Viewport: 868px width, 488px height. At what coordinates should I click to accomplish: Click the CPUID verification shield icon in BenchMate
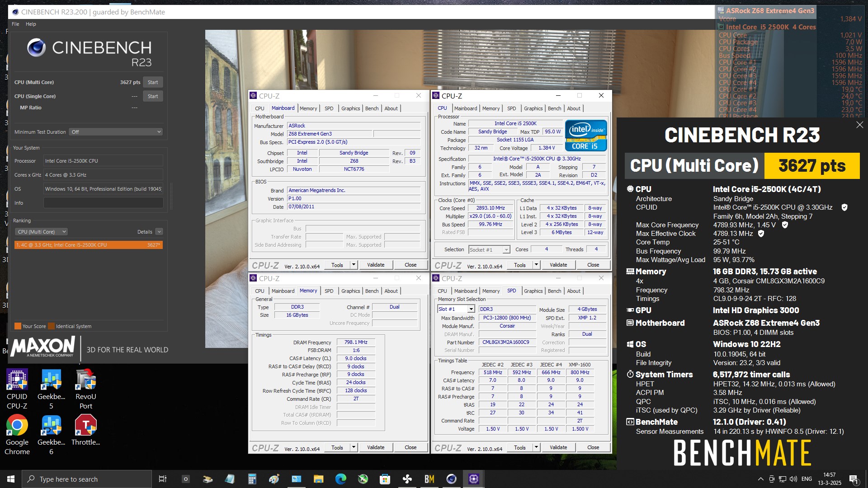click(844, 207)
